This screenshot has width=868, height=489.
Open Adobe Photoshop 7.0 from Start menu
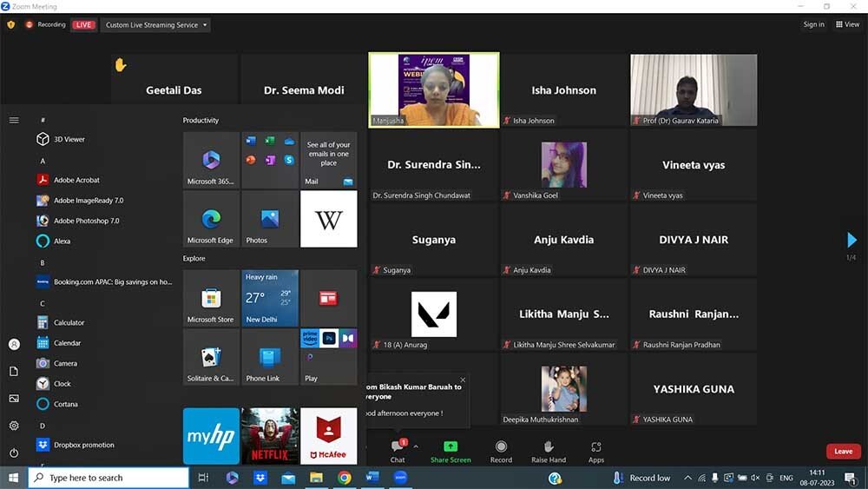[x=86, y=221]
